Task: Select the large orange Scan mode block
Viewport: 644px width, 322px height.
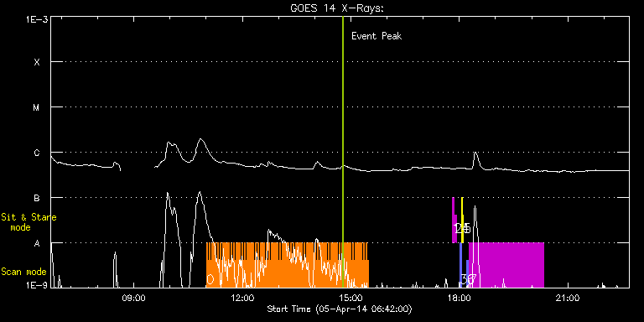Action: coord(288,265)
